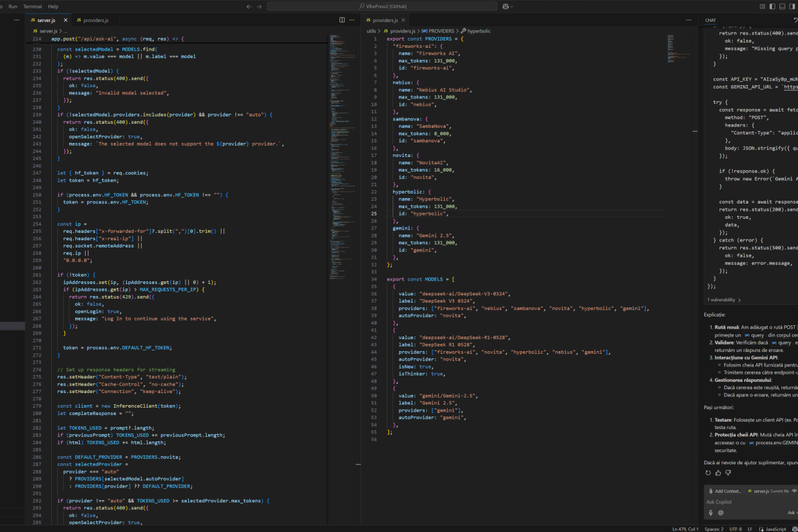Screen dimensions: 798x532
Task: Click the server.js breadcrumb in the left editor
Action: [45, 31]
